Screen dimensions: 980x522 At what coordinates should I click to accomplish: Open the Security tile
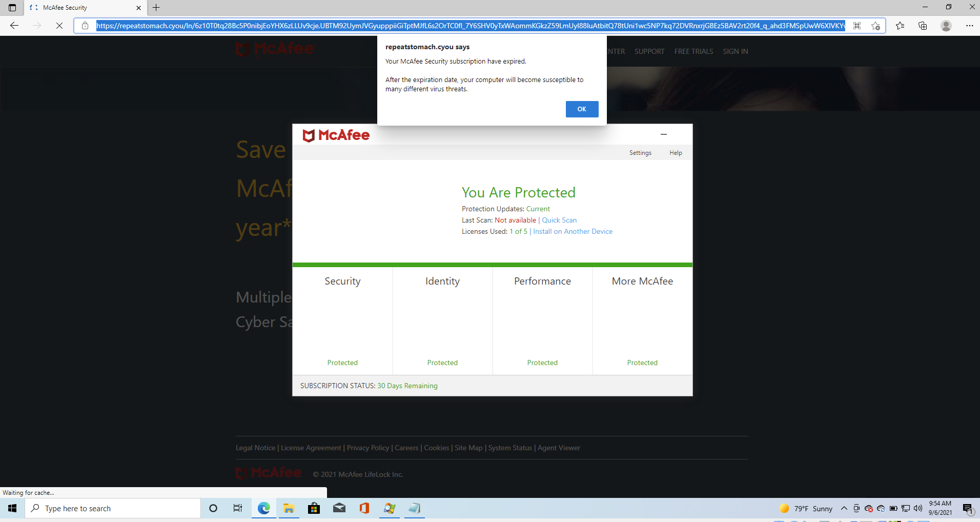(342, 321)
